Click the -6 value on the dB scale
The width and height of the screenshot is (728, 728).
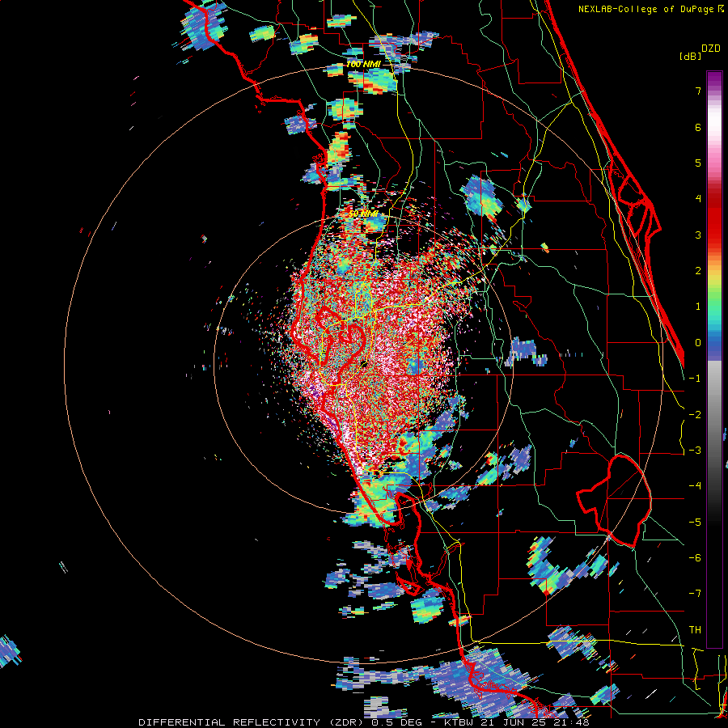pos(695,558)
